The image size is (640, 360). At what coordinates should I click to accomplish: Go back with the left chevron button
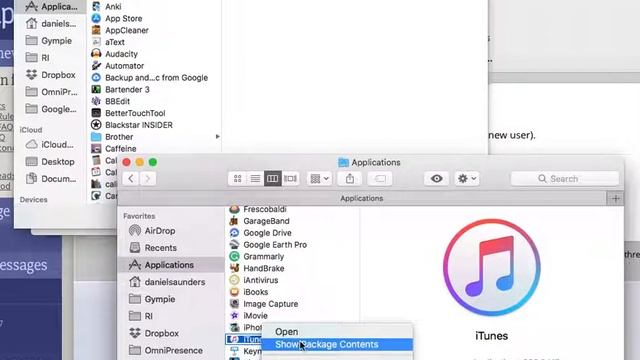[x=131, y=178]
